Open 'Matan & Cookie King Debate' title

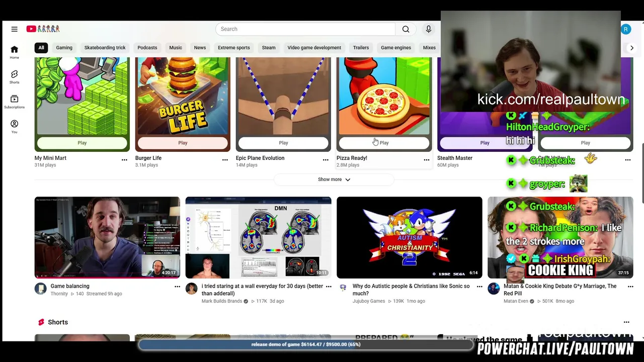tap(560, 290)
